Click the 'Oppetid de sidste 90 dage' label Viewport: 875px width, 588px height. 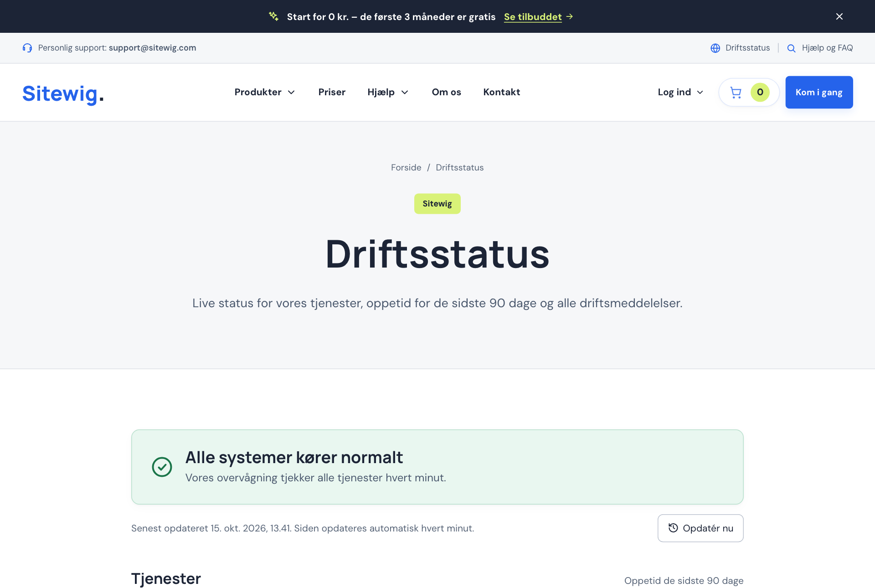point(684,581)
